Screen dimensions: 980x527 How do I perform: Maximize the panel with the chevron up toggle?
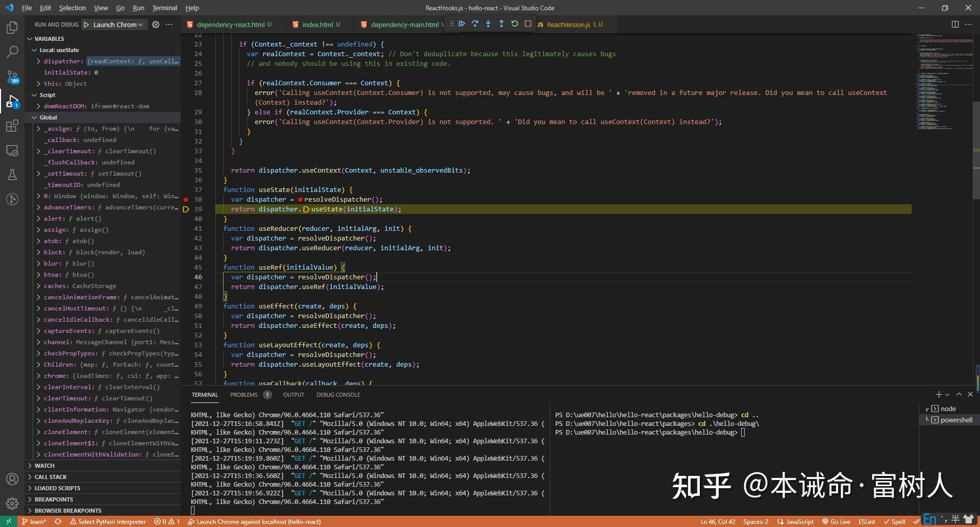pos(959,394)
